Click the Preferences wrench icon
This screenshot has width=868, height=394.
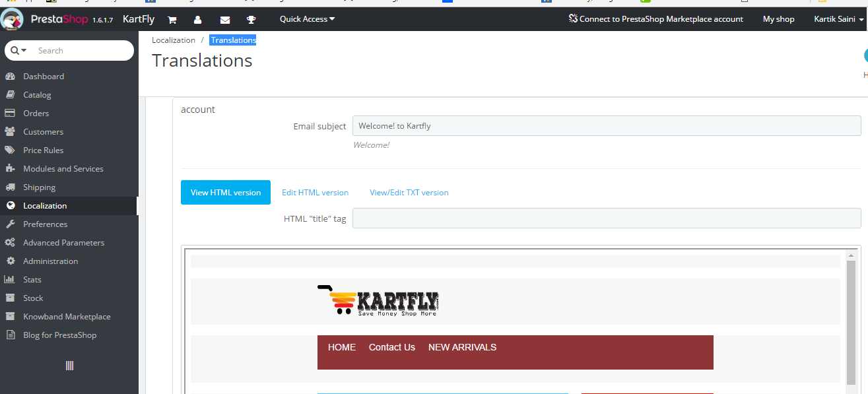(10, 224)
